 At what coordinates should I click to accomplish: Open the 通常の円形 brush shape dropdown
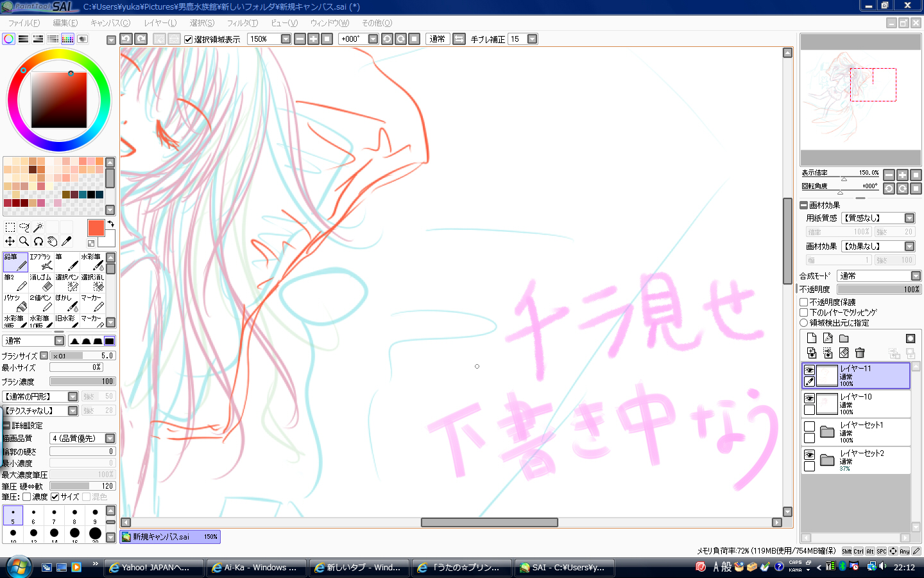(x=73, y=397)
